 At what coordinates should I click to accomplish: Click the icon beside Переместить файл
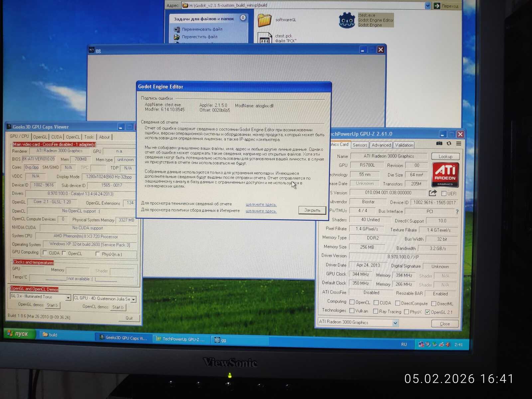tap(177, 37)
